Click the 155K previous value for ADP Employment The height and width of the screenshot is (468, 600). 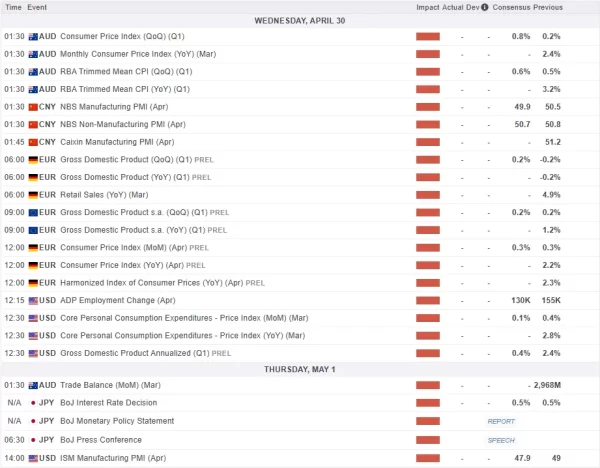pos(551,300)
